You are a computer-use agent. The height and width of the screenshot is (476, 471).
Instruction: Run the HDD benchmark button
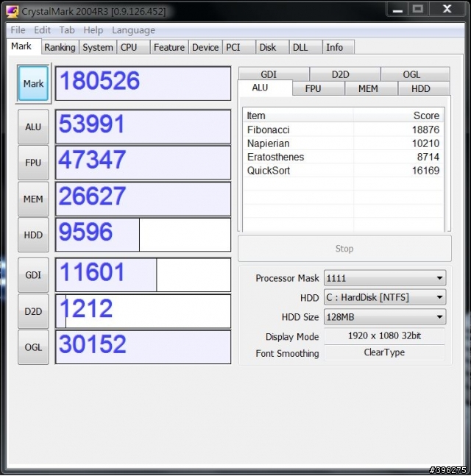[33, 235]
